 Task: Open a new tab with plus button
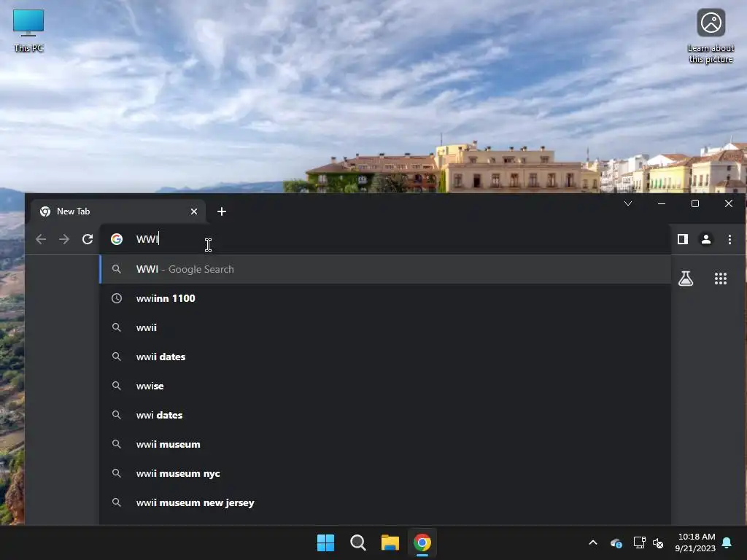tap(222, 211)
